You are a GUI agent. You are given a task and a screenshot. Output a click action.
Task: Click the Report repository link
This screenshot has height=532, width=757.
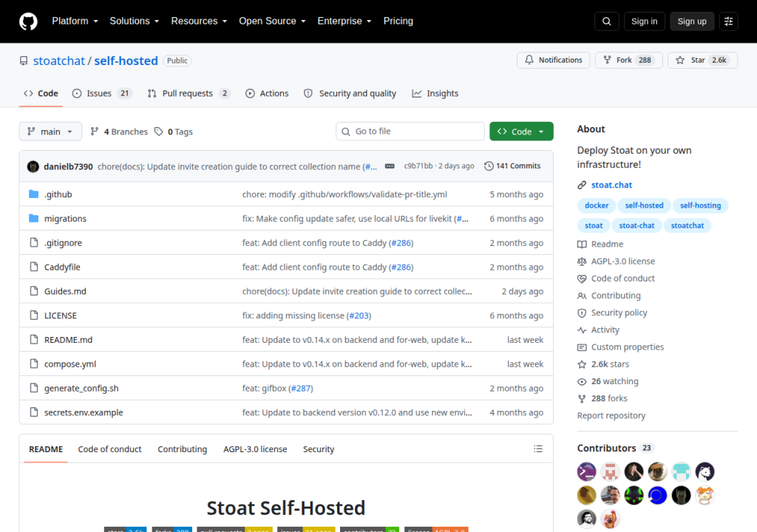click(611, 416)
